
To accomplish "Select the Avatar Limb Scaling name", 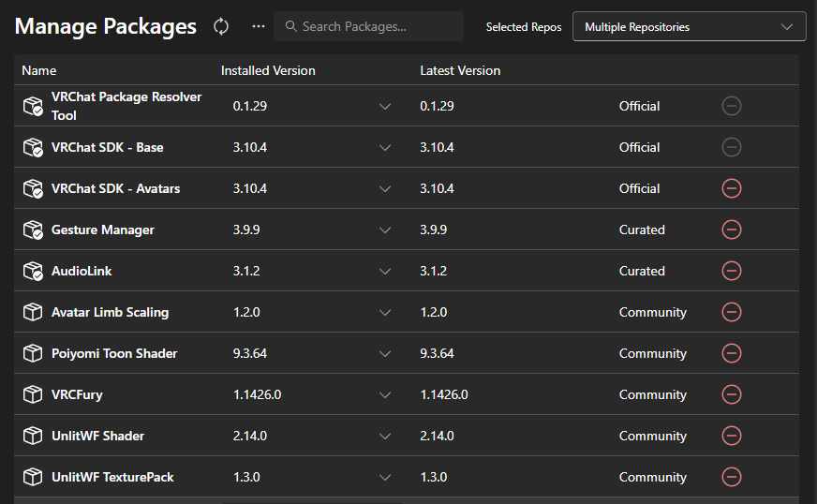I will pyautogui.click(x=110, y=312).
